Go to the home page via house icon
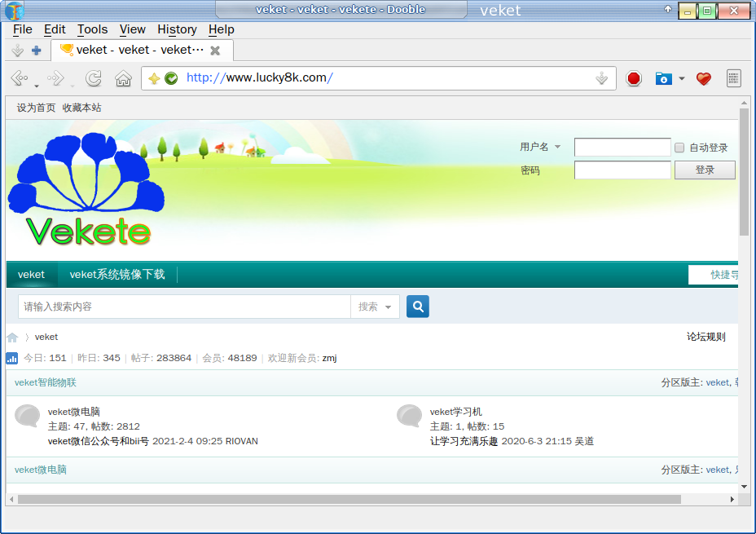 [x=124, y=78]
